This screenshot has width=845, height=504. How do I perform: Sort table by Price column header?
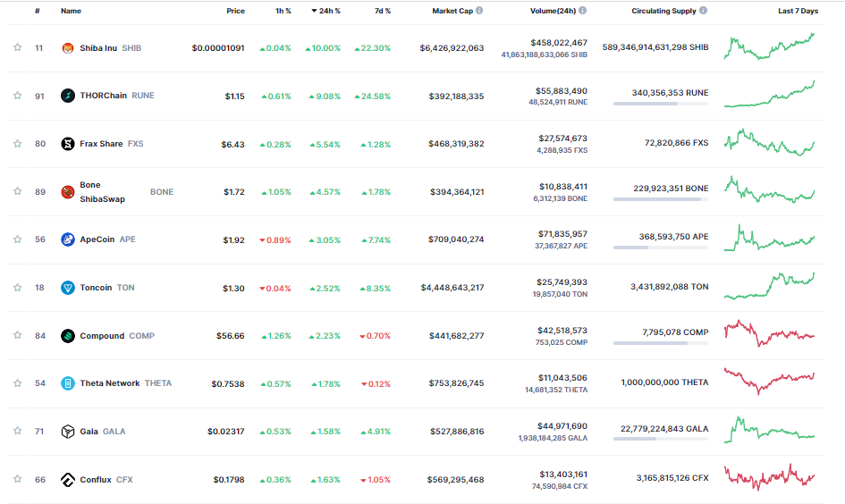pos(235,11)
